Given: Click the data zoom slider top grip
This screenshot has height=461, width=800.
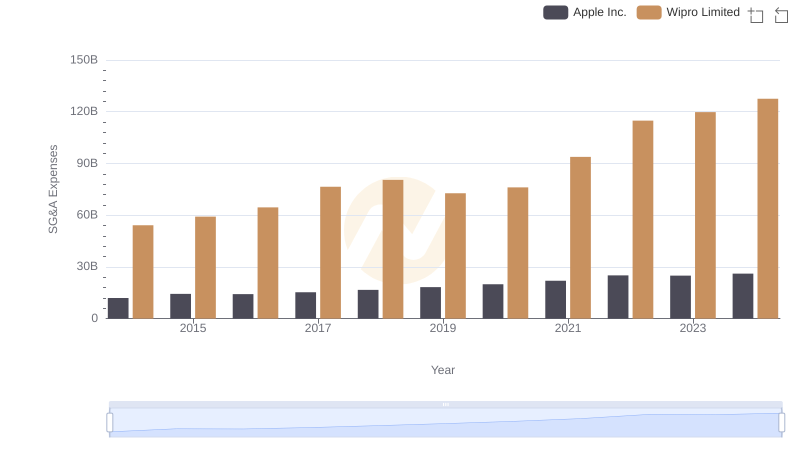Looking at the screenshot, I should point(445,404).
